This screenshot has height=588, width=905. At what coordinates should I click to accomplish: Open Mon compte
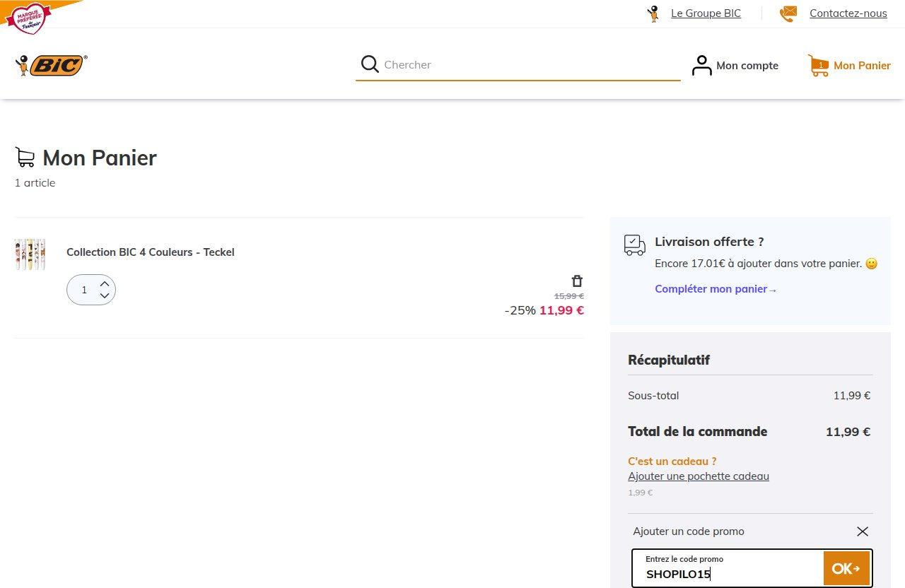[x=747, y=66]
